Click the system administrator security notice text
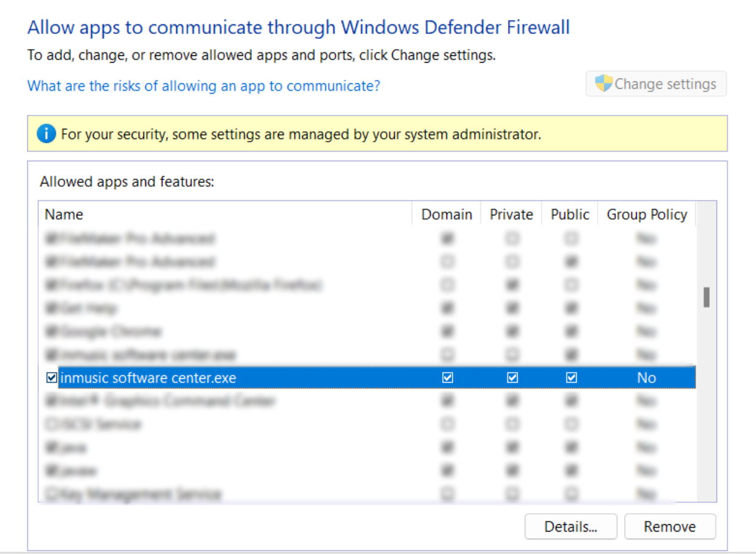The width and height of the screenshot is (756, 554). 301,134
